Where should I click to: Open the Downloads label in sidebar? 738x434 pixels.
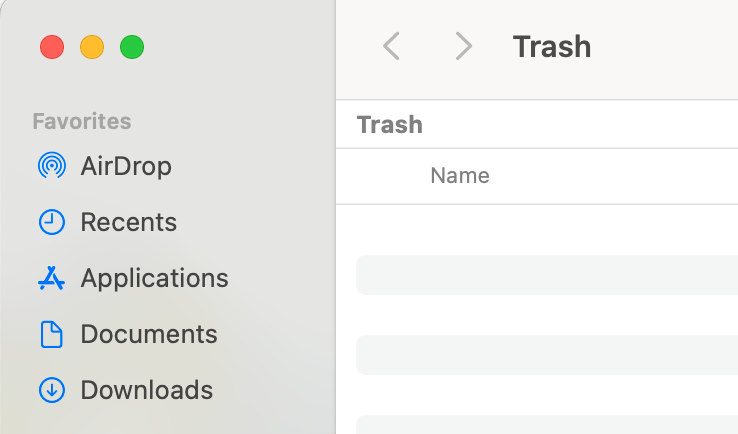pos(146,390)
